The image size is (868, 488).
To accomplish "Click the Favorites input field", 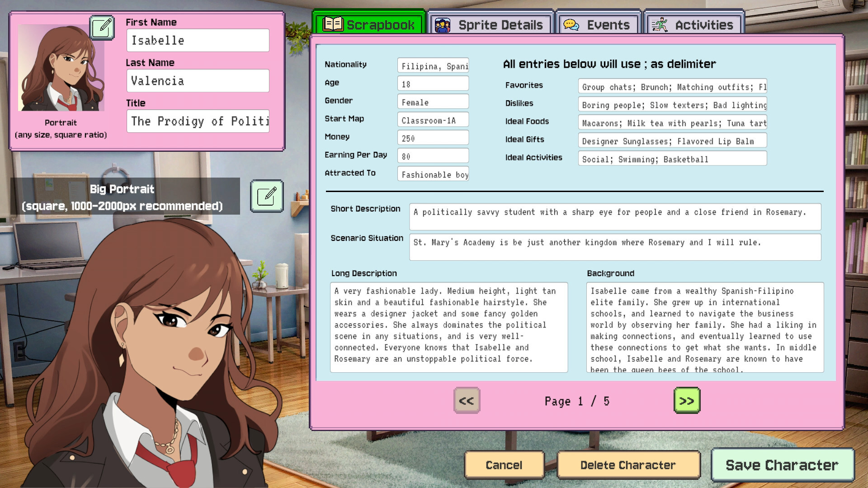I will pyautogui.click(x=673, y=86).
